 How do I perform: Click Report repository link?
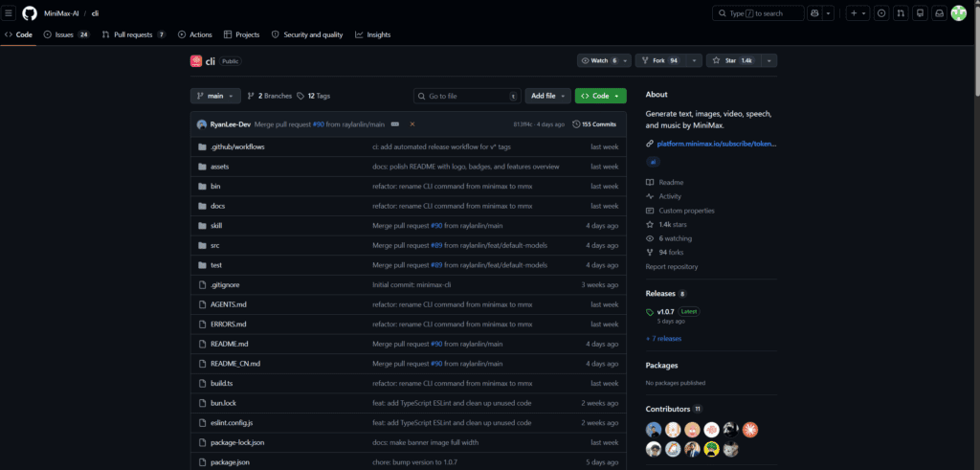tap(672, 267)
